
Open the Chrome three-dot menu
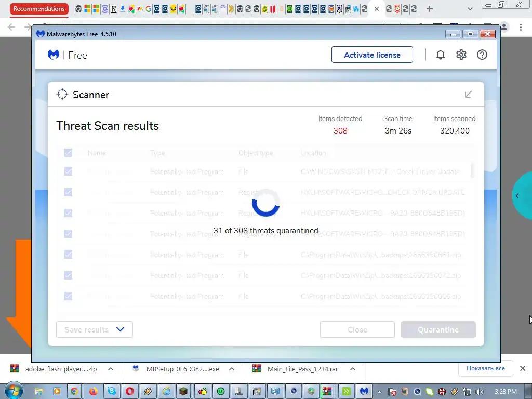pos(521,27)
